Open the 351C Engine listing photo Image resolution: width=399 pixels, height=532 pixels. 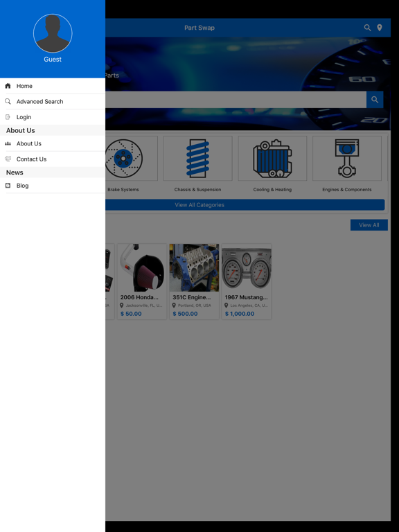[x=194, y=267]
